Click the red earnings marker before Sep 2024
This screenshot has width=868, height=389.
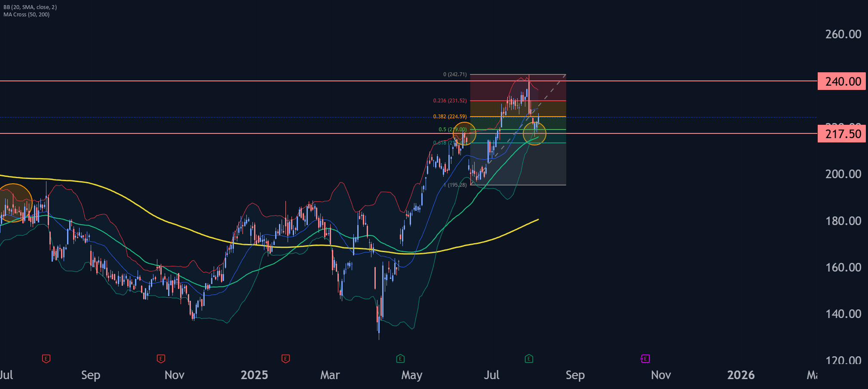(46, 358)
